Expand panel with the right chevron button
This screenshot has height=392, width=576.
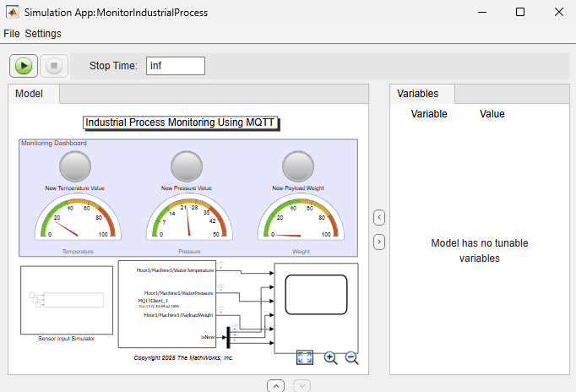(x=379, y=242)
